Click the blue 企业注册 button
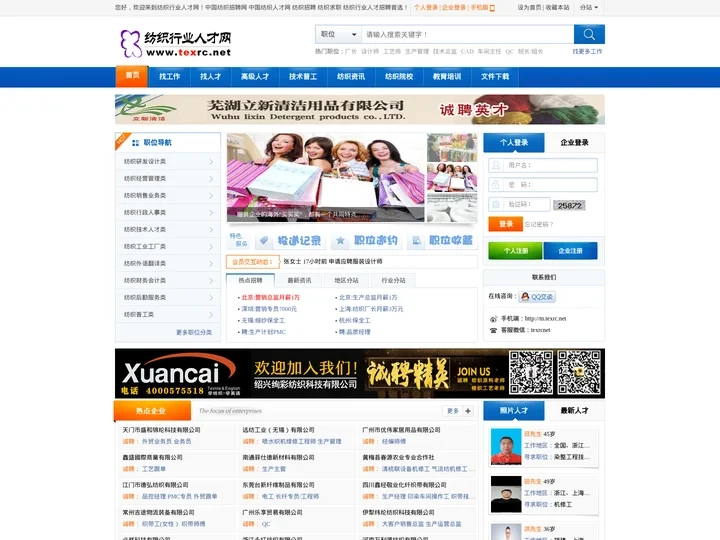The image size is (720, 540). [x=570, y=251]
